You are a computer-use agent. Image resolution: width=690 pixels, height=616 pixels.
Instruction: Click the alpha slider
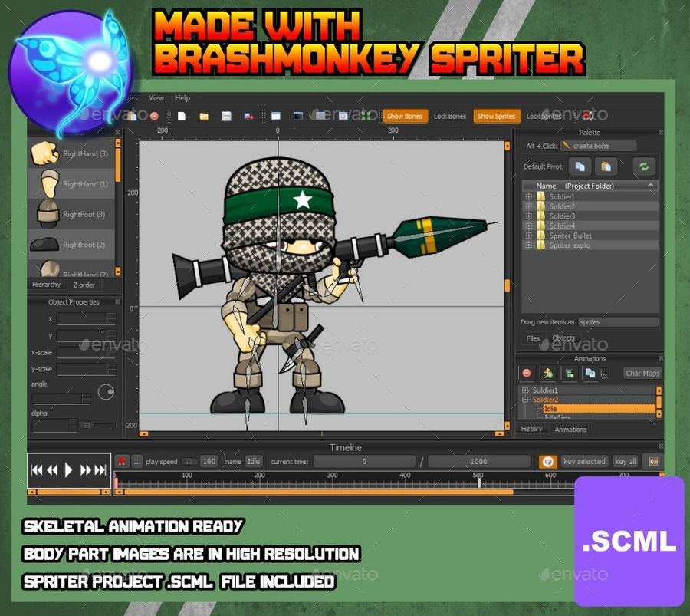[100, 425]
